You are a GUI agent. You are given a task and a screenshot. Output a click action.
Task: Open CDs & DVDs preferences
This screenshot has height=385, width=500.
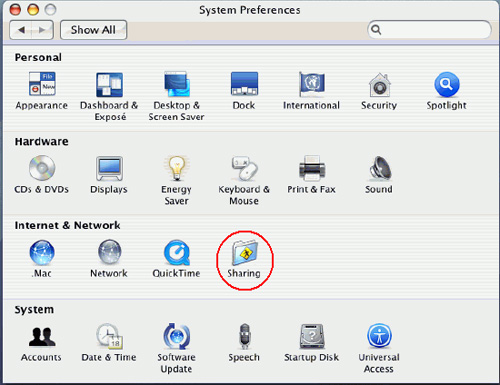[42, 168]
